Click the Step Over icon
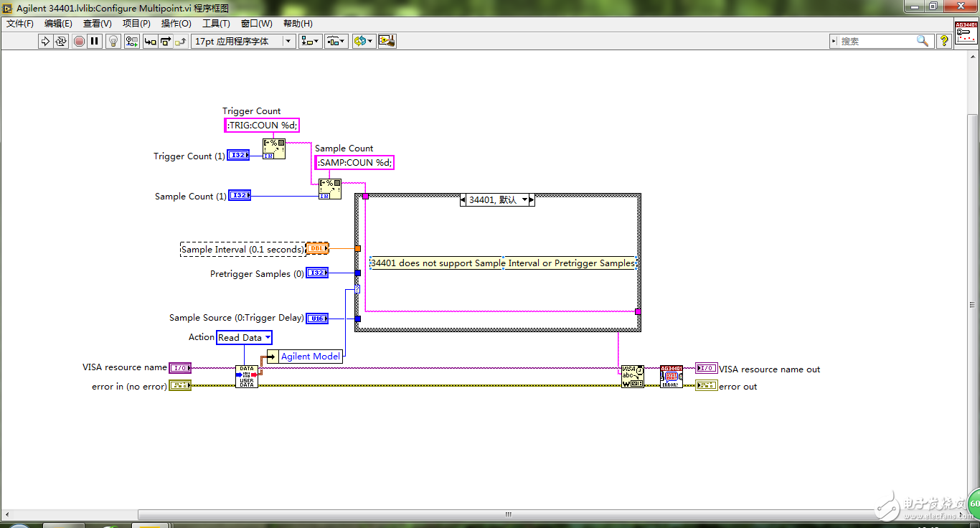 (166, 42)
